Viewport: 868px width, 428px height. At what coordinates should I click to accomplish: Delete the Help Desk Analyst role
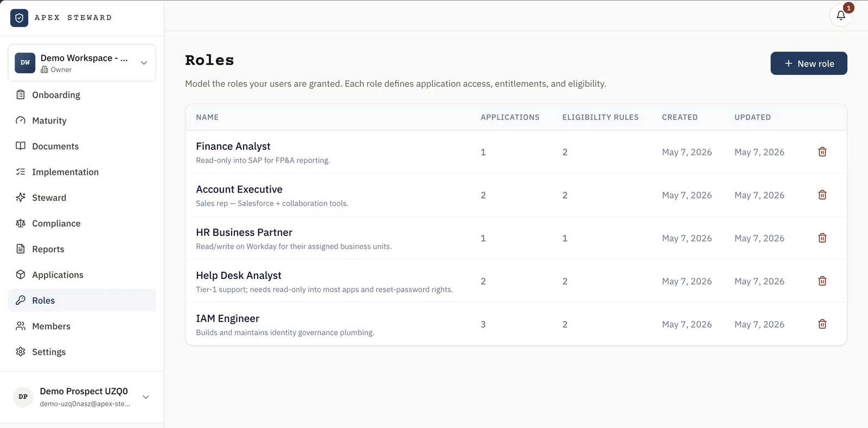coord(822,281)
